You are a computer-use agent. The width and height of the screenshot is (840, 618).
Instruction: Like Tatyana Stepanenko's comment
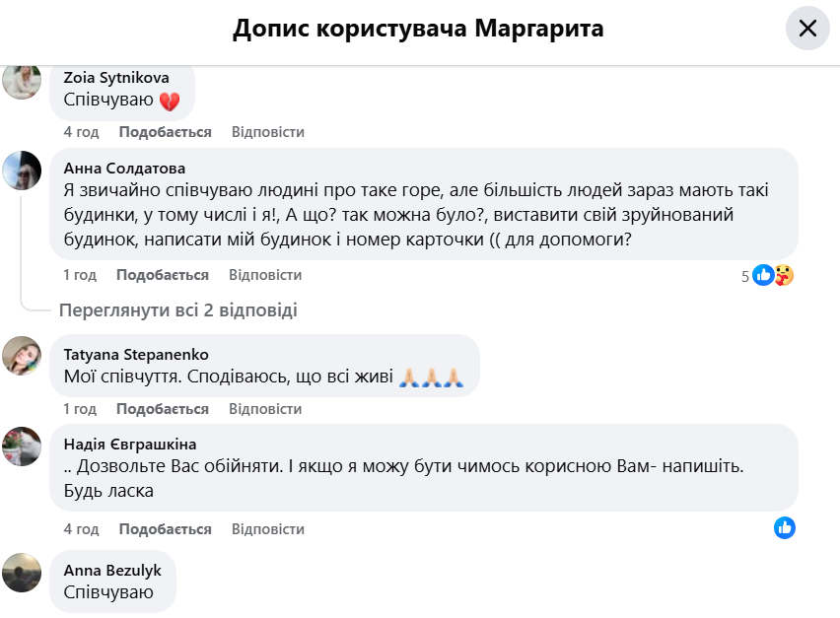(x=162, y=409)
